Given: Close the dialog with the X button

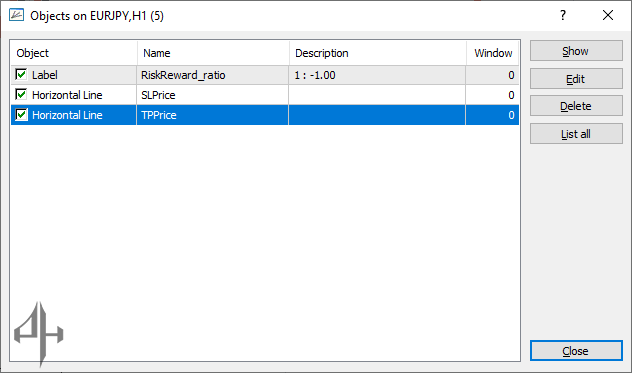Looking at the screenshot, I should pos(608,15).
